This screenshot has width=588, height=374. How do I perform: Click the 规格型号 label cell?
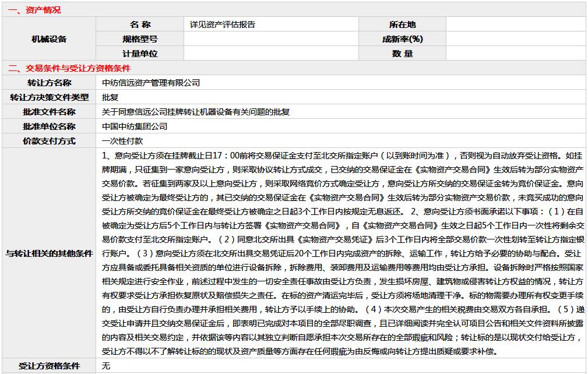140,39
